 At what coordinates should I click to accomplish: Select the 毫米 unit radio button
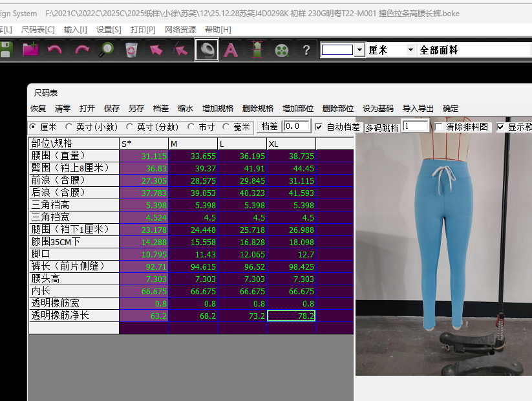click(x=226, y=127)
